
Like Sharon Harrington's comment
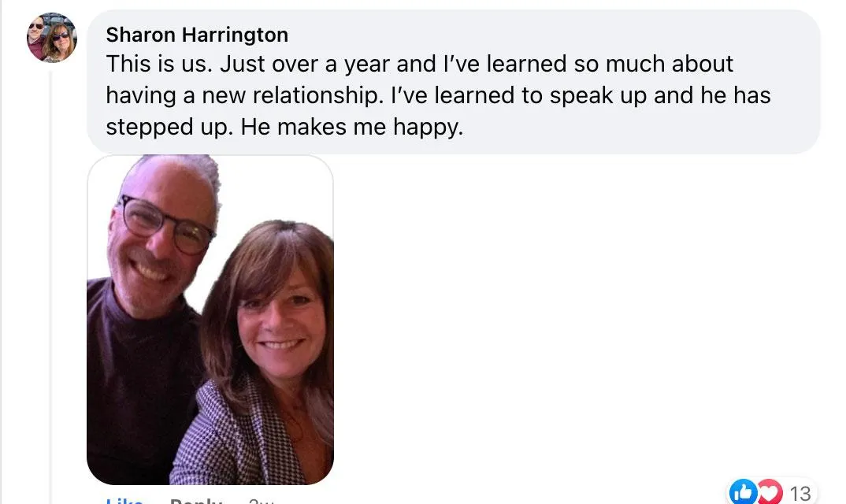tap(124, 501)
